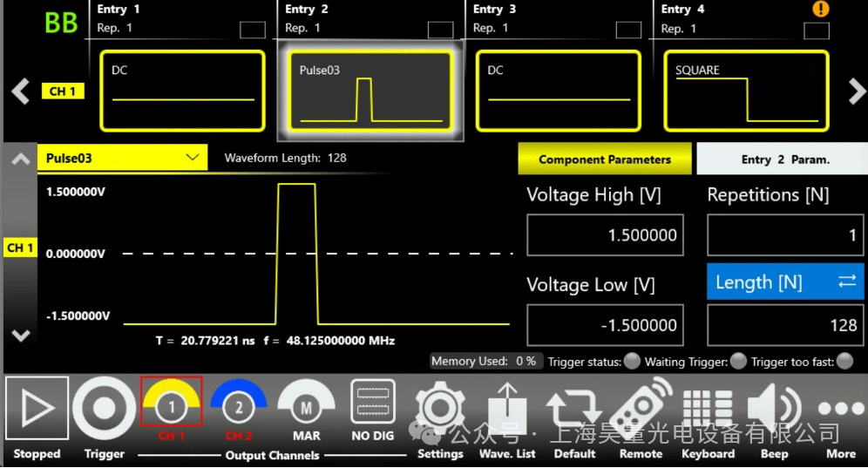868x468 pixels.
Task: Tick the Entry 3 checkbox
Action: 629,30
